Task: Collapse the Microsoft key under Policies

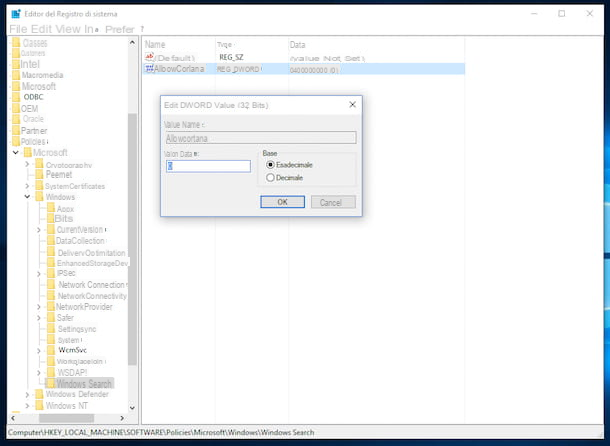Action: click(16, 153)
